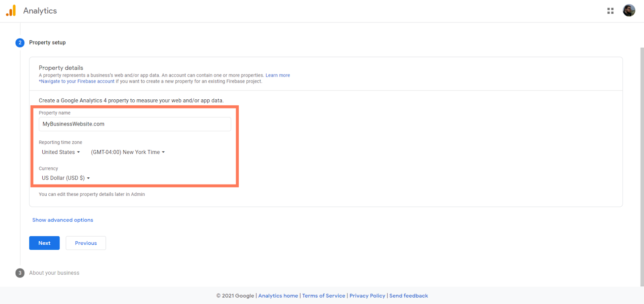This screenshot has height=304, width=644.
Task: Follow the Navigate to your Firebase account link
Action: [x=77, y=81]
